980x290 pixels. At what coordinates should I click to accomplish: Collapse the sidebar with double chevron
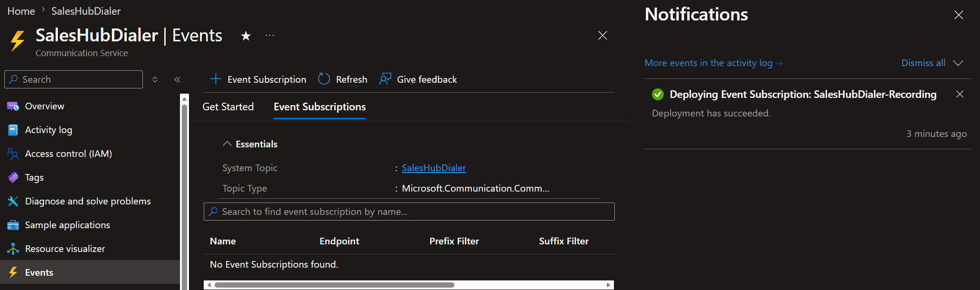click(177, 79)
